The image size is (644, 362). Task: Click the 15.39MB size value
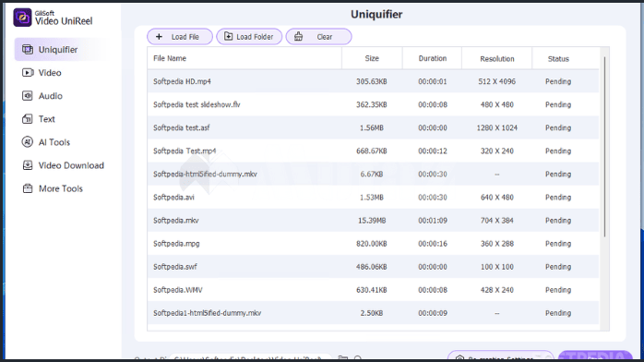click(x=372, y=220)
